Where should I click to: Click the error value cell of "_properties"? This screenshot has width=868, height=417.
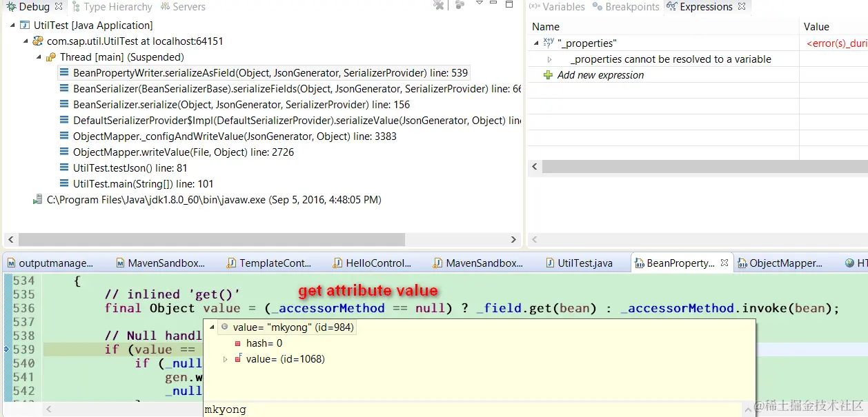point(836,43)
